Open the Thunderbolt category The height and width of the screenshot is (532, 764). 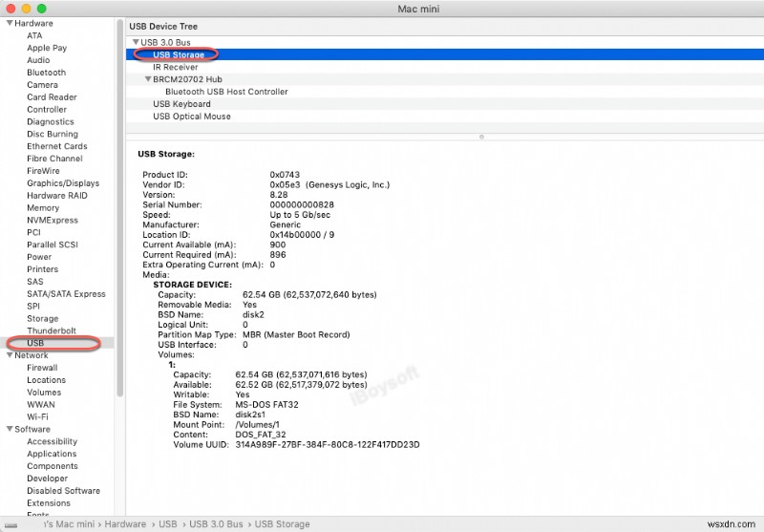(x=52, y=330)
